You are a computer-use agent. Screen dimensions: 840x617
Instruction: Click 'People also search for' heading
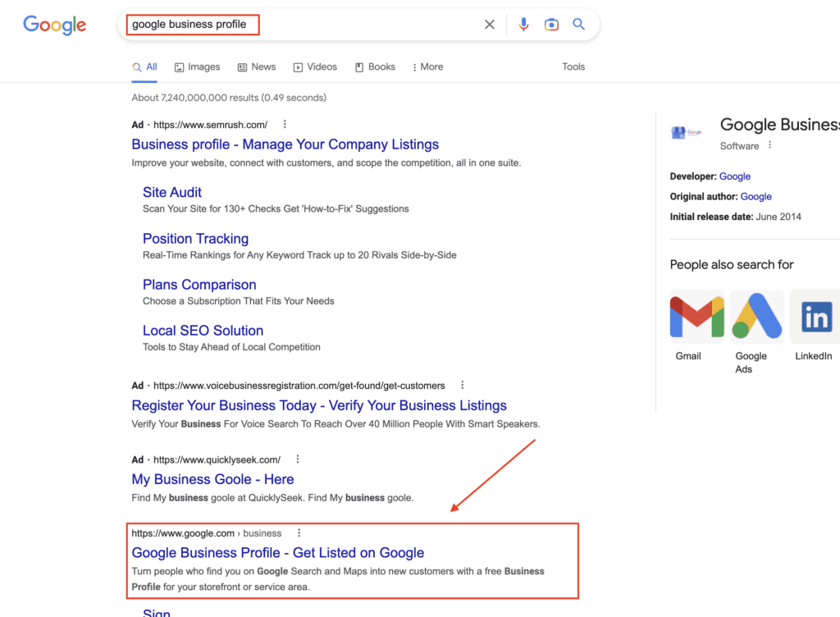coord(731,264)
